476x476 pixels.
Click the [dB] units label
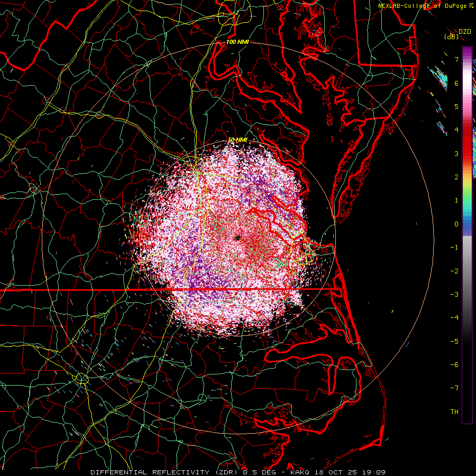coord(452,36)
